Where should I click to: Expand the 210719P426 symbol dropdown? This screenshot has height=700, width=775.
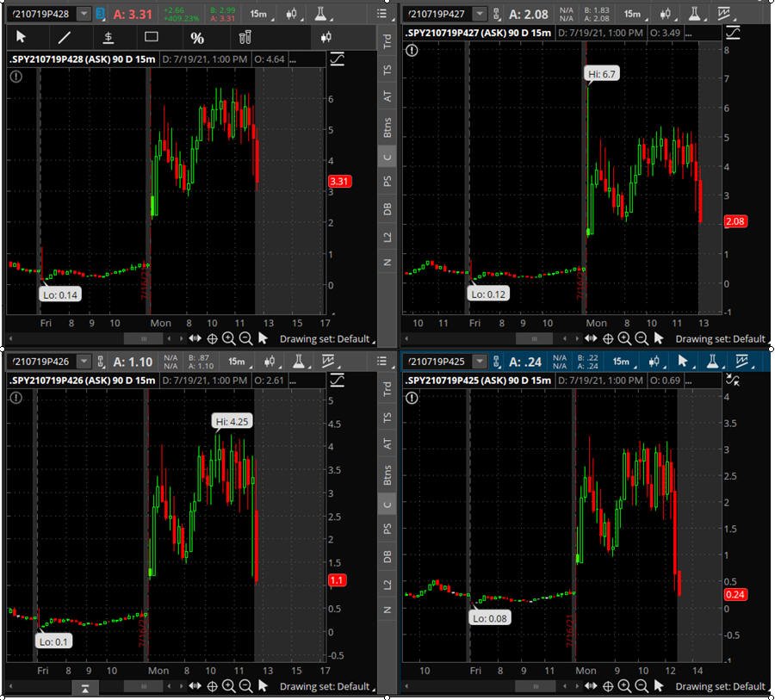click(x=84, y=362)
